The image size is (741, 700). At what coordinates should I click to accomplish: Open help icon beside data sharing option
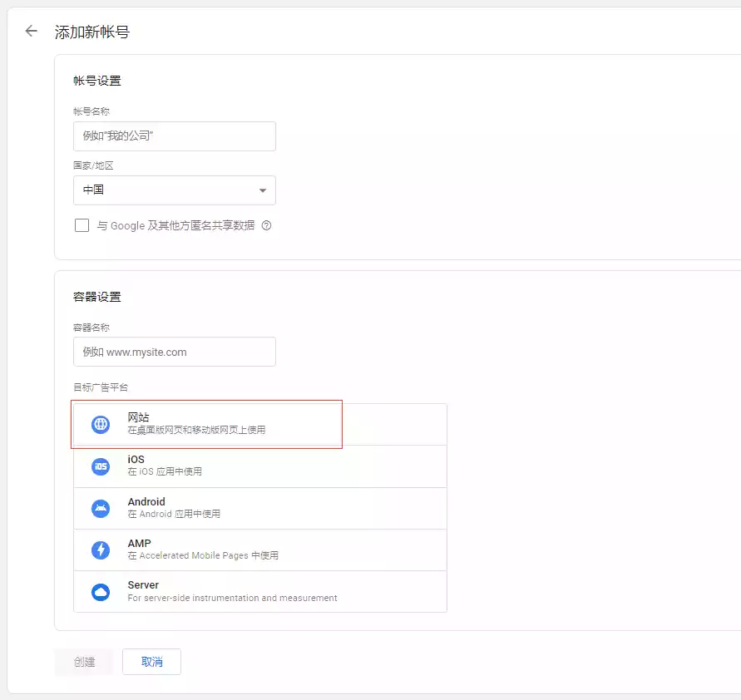click(x=266, y=225)
